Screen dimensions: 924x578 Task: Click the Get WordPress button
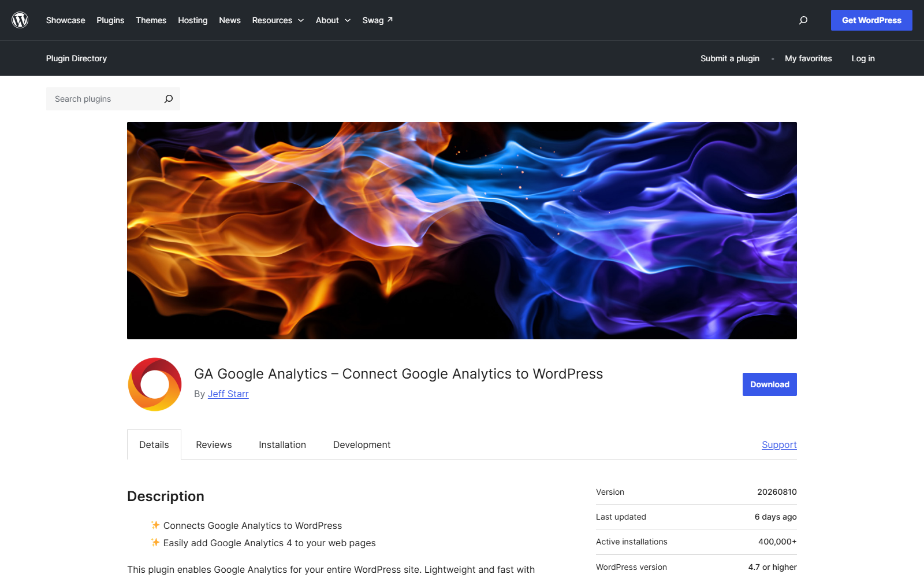tap(871, 20)
